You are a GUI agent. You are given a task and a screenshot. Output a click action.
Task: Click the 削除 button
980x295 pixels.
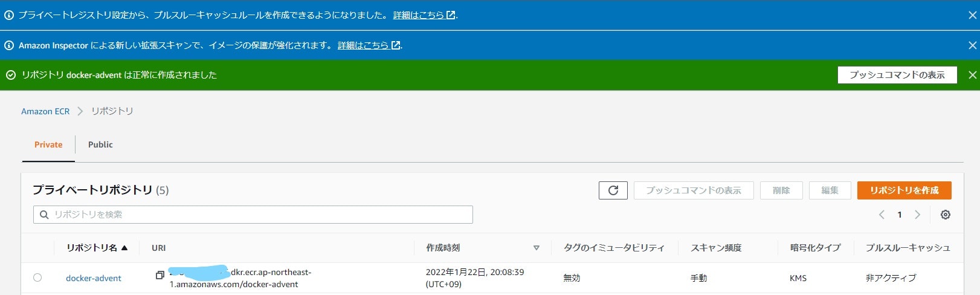(x=781, y=190)
